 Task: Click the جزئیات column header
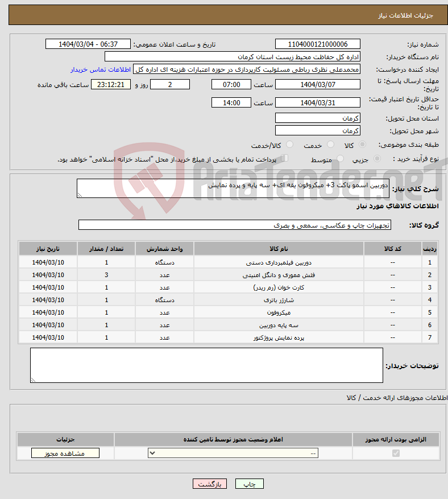(x=65, y=439)
